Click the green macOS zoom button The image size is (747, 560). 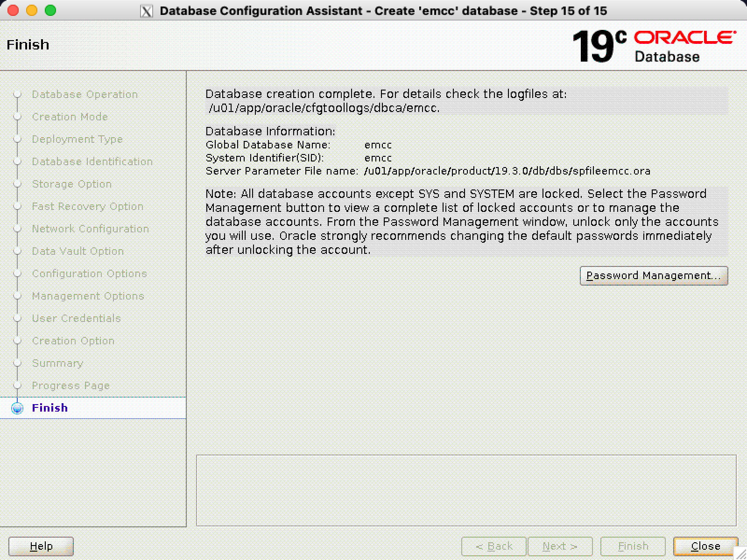(50, 10)
